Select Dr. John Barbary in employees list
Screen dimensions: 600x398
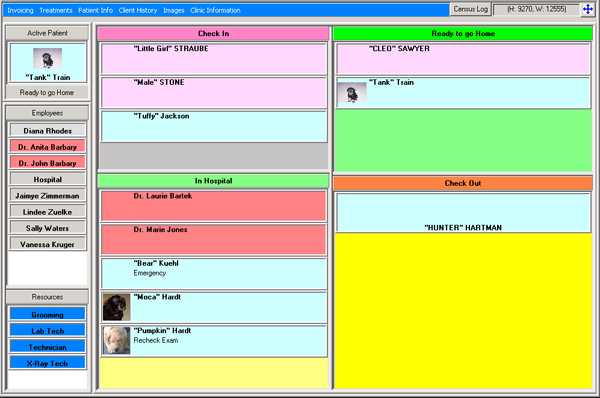pyautogui.click(x=47, y=163)
